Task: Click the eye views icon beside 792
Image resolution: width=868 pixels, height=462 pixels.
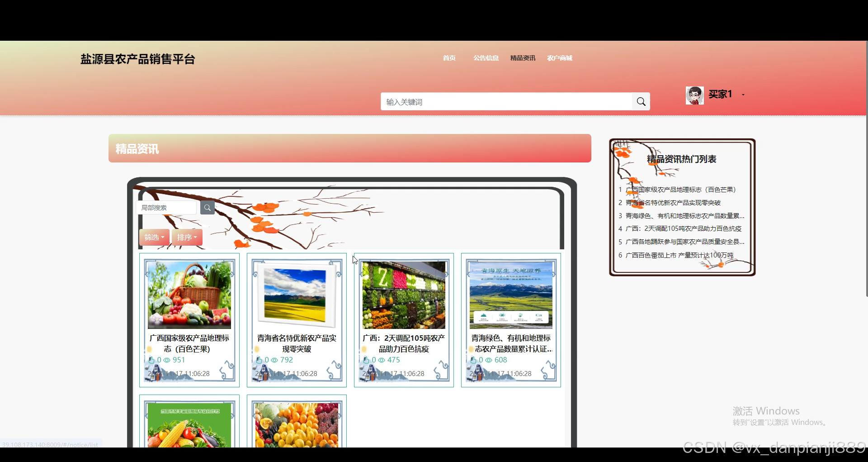Action: [x=274, y=360]
